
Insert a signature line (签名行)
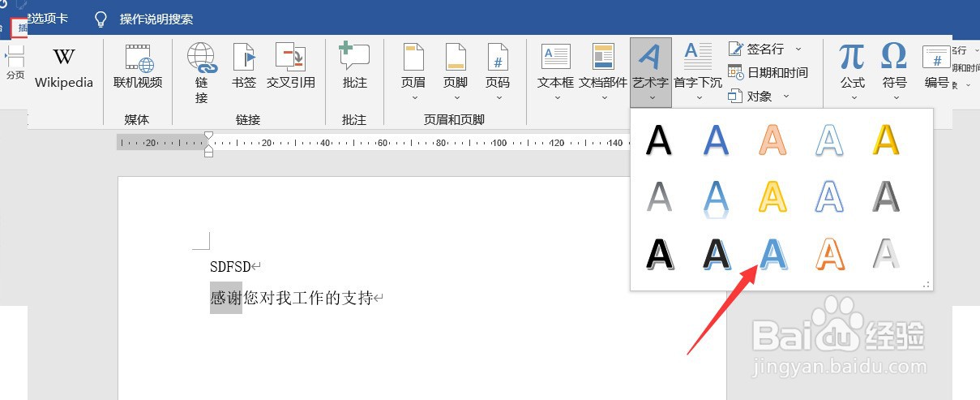pos(755,49)
